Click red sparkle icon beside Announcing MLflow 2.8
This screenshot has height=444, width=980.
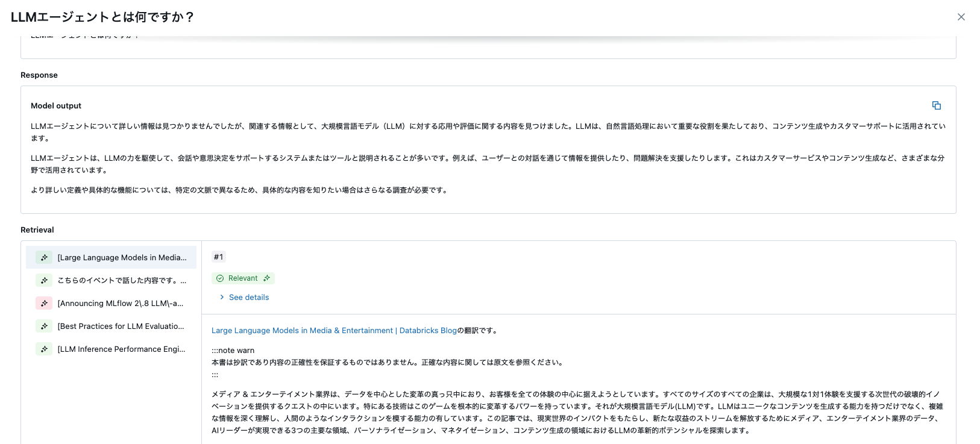tap(44, 303)
